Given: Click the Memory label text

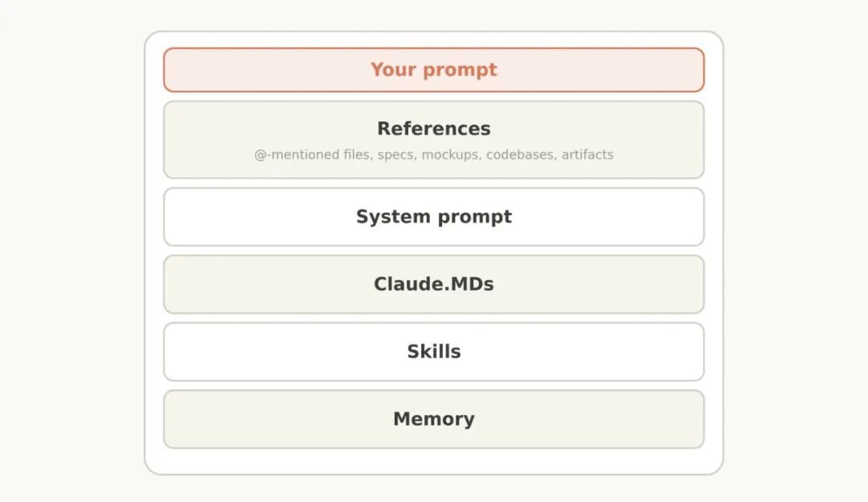Looking at the screenshot, I should (433, 419).
